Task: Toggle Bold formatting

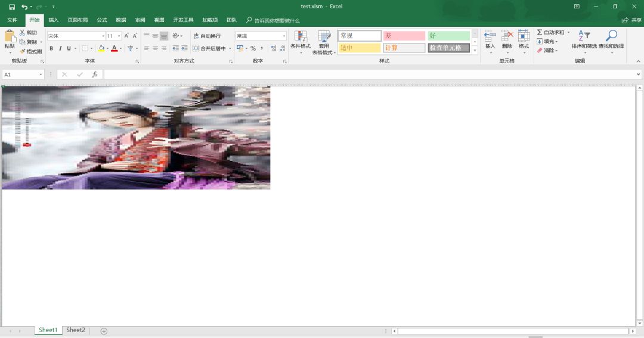Action: tap(51, 48)
